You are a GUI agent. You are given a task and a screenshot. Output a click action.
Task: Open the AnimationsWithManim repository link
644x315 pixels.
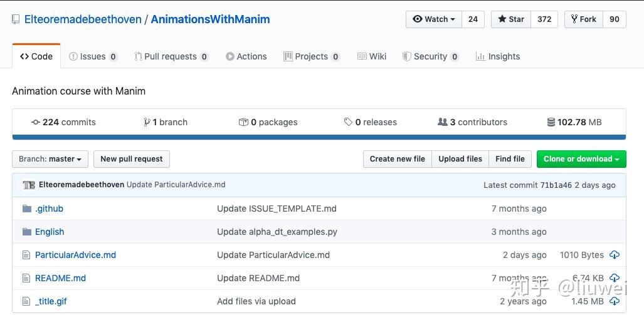tap(210, 19)
